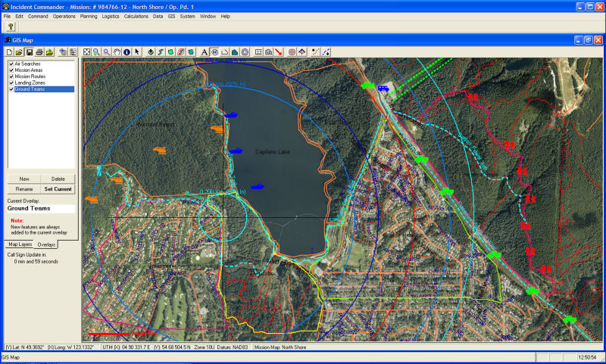
Task: Switch to the Overlays tab
Action: [46, 244]
